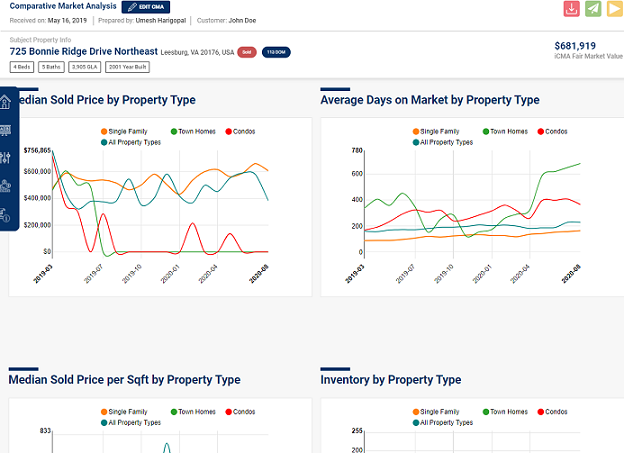Click the 5 Baths tag

click(x=51, y=67)
